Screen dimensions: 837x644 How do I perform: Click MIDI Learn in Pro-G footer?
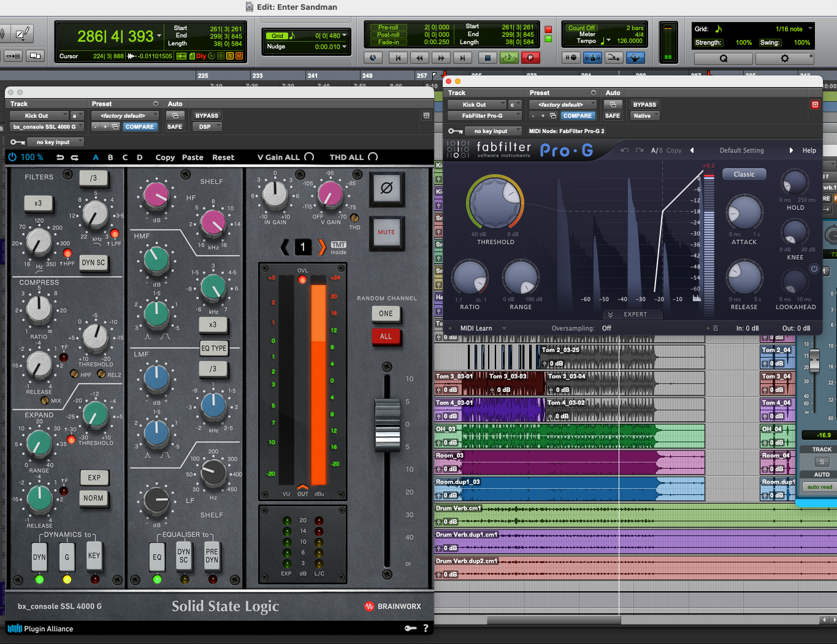(476, 328)
